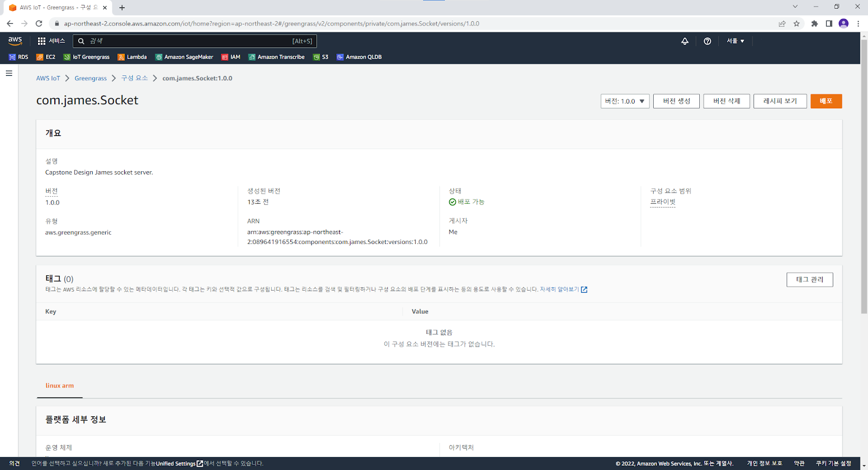868x470 pixels.
Task: Click the AWS console search field
Action: tap(195, 41)
